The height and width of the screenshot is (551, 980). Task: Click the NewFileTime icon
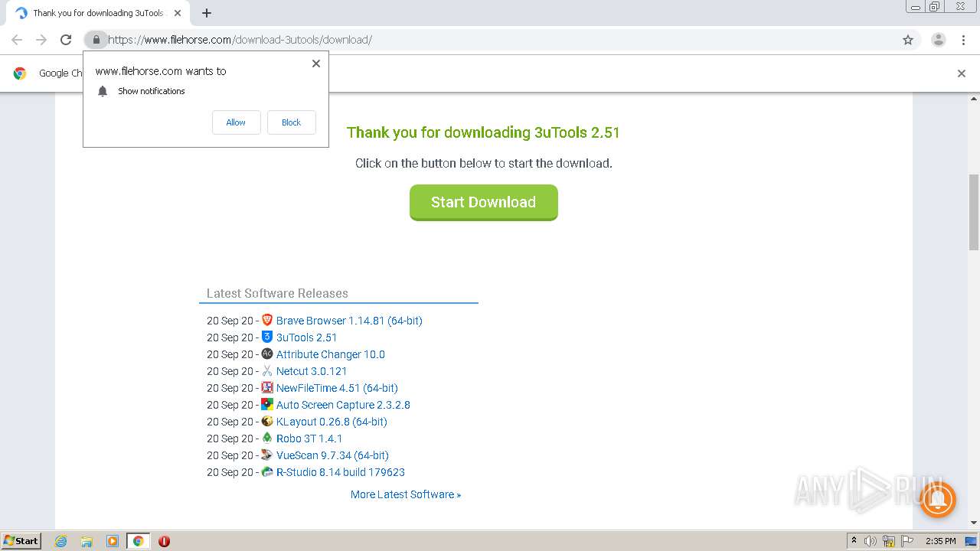tap(267, 387)
